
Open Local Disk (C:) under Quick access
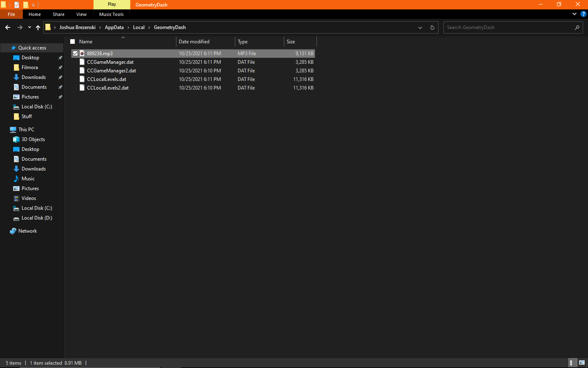point(37,107)
